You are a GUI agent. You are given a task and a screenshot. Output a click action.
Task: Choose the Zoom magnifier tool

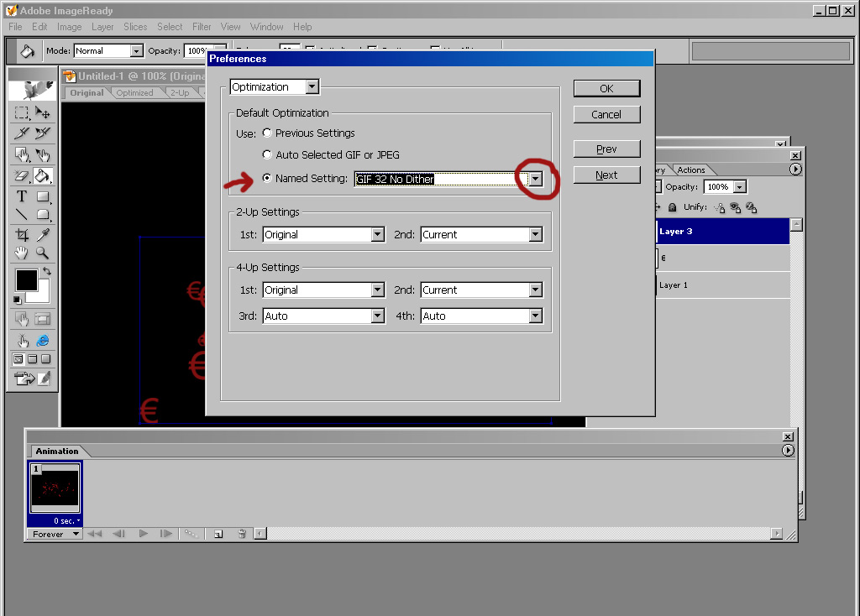(x=43, y=253)
